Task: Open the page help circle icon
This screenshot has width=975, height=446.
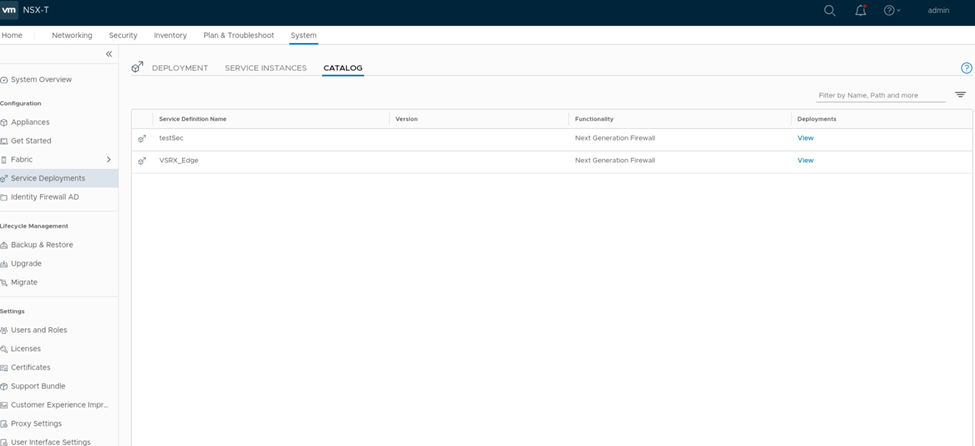Action: pyautogui.click(x=966, y=68)
